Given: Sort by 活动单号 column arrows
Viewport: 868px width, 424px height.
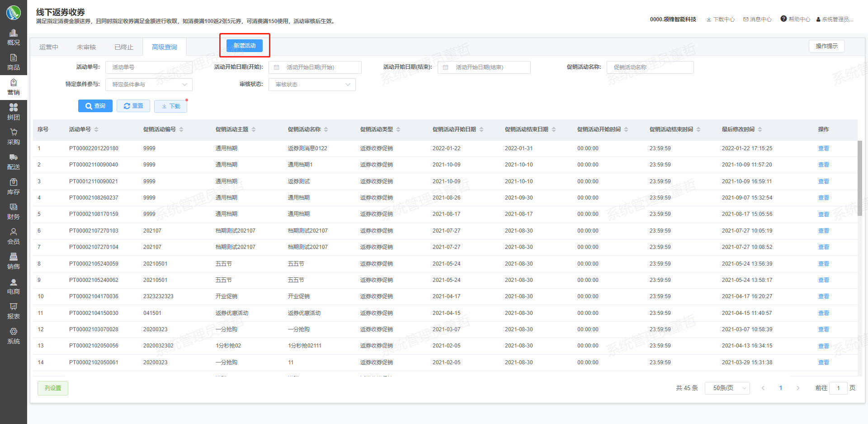Looking at the screenshot, I should (x=96, y=129).
